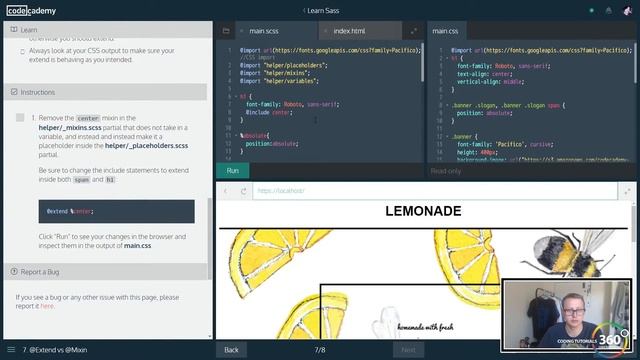This screenshot has width=640, height=360.
Task: Click the Next button
Action: [409, 350]
